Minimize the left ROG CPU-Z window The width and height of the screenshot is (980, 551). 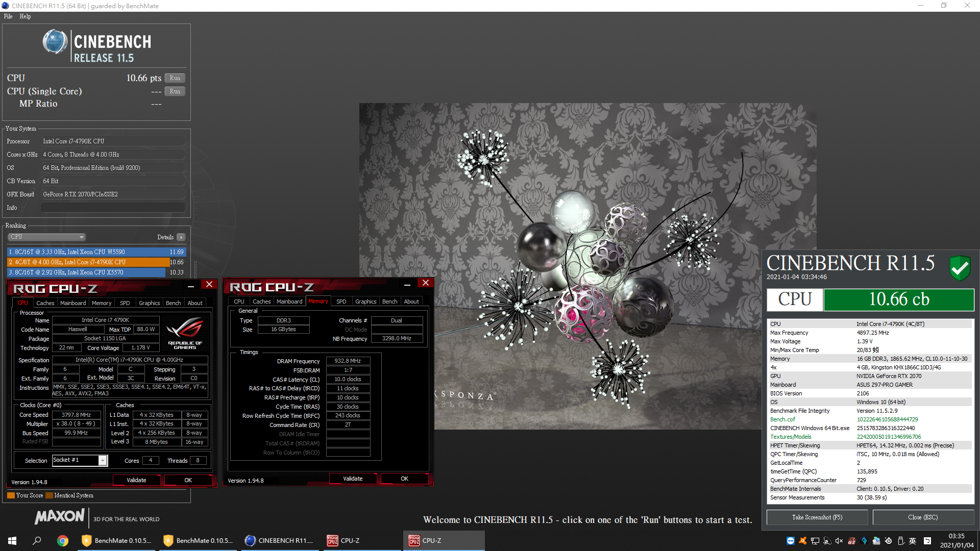tap(191, 286)
